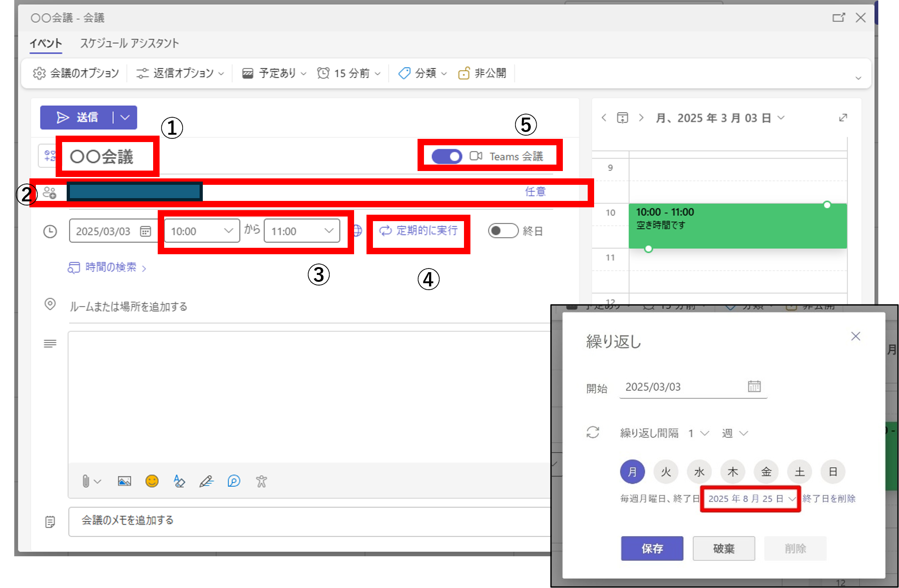
Task: Click the calendar icon beside start date
Action: pos(145,231)
